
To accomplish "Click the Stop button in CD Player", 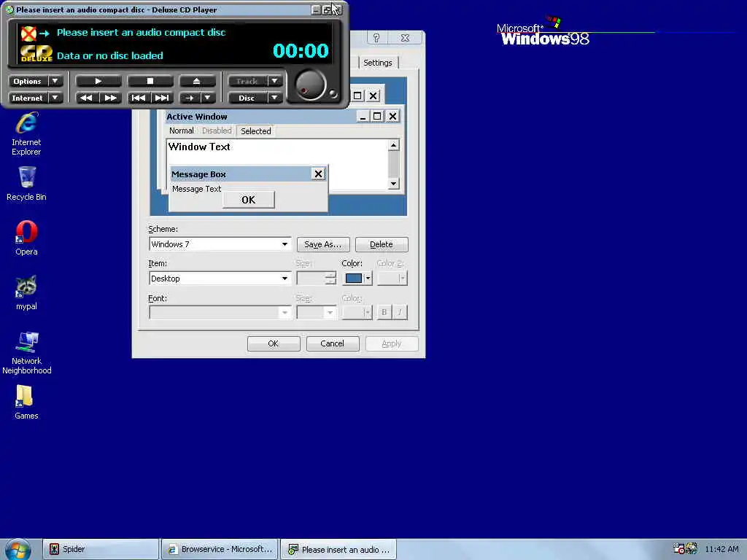I will click(150, 82).
